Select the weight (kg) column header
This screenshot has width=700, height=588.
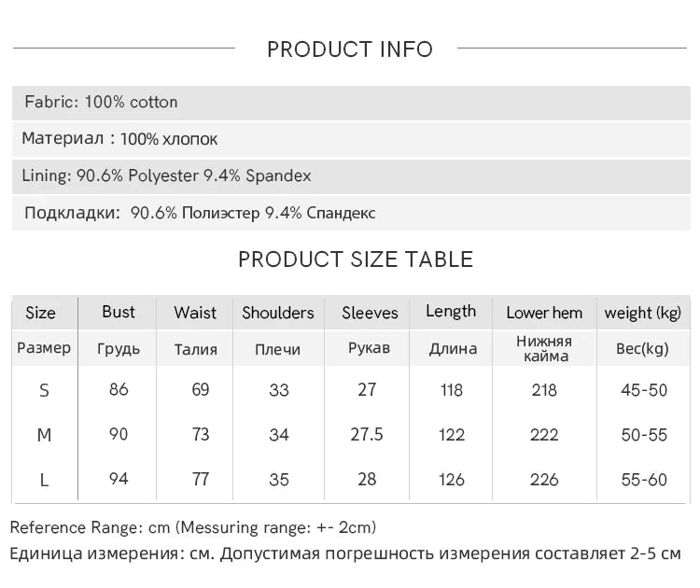643,314
